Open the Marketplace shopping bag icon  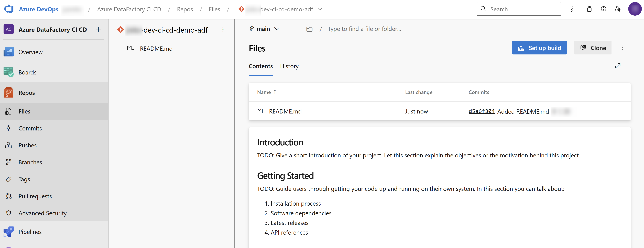click(589, 9)
